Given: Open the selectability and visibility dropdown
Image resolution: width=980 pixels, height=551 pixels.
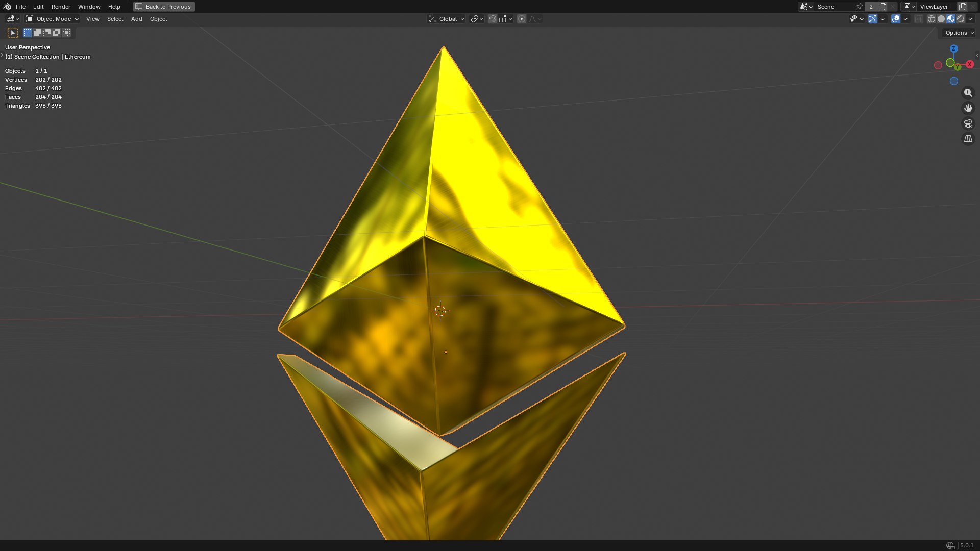Looking at the screenshot, I should (856, 19).
